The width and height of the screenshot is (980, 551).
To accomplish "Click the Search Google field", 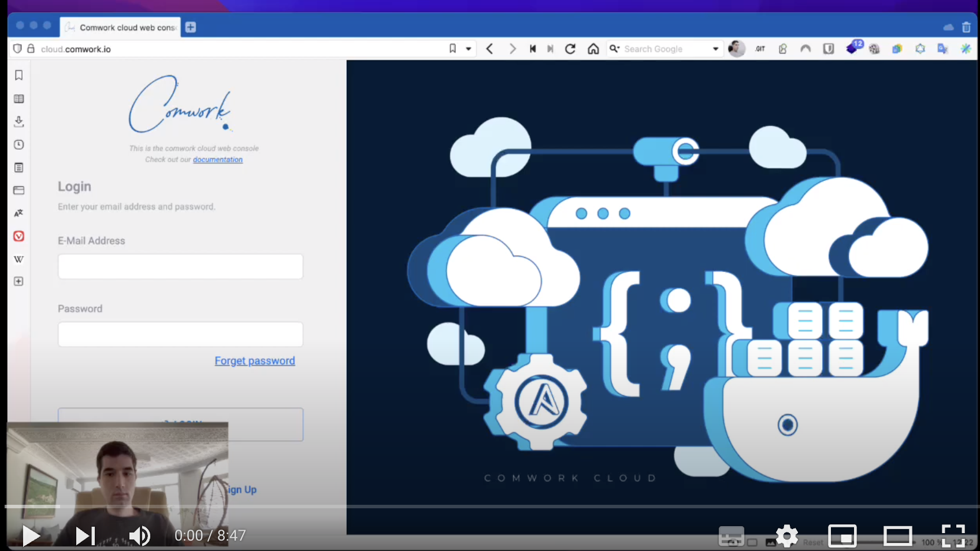I will coord(665,49).
